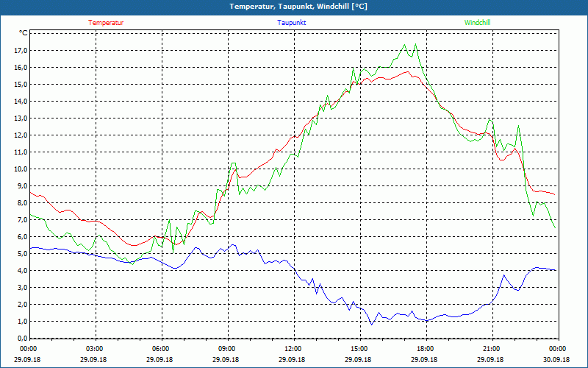Click the 3,0 y-axis value
The width and height of the screenshot is (588, 368).
(x=23, y=287)
